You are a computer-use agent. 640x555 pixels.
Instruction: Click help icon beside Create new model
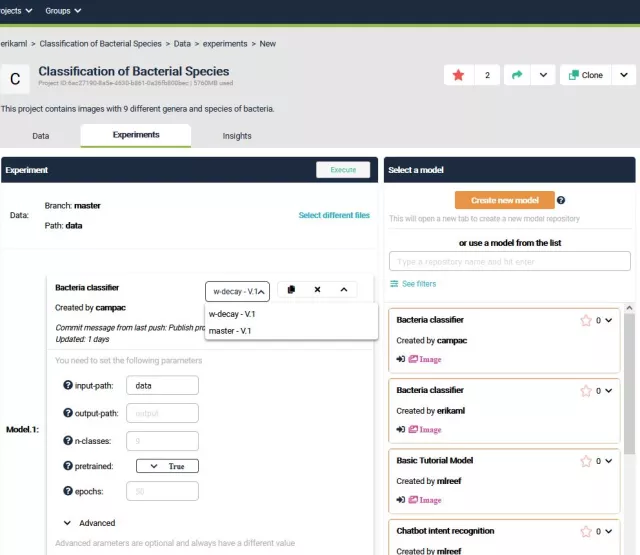(x=561, y=200)
